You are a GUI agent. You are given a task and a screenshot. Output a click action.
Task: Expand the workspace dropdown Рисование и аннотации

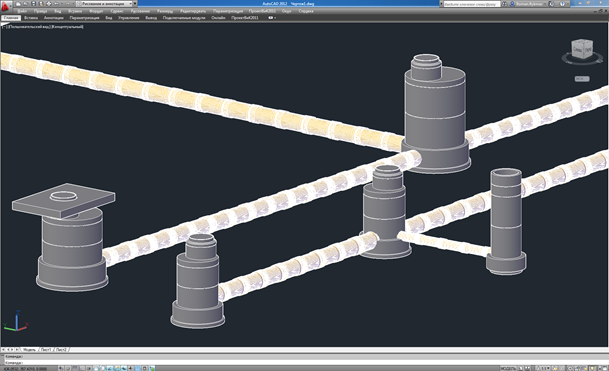pyautogui.click(x=106, y=4)
